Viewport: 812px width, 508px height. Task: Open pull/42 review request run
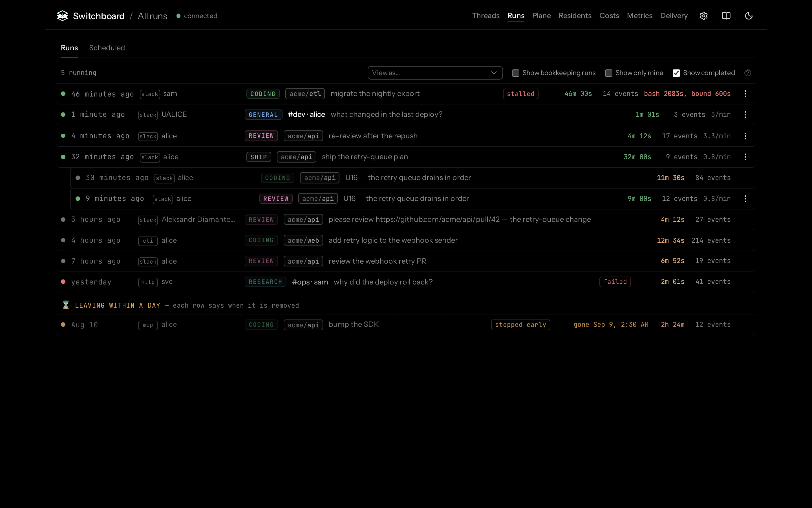pyautogui.click(x=406, y=219)
